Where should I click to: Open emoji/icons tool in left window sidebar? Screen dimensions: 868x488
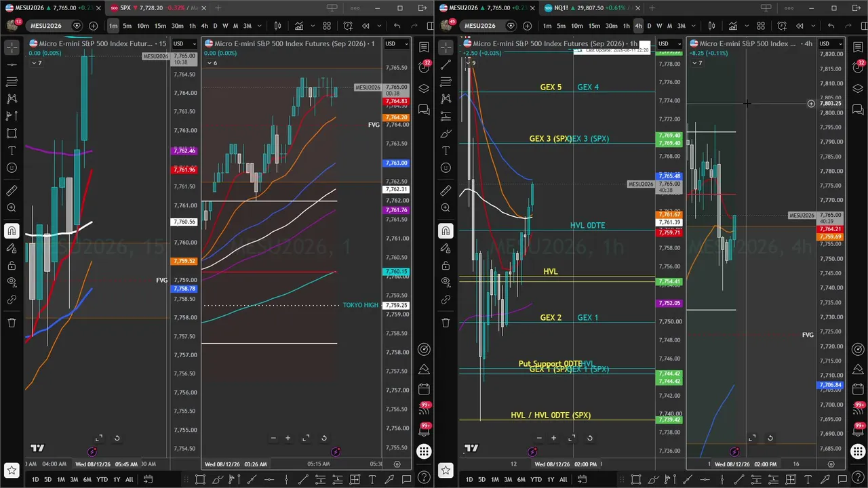(12, 167)
